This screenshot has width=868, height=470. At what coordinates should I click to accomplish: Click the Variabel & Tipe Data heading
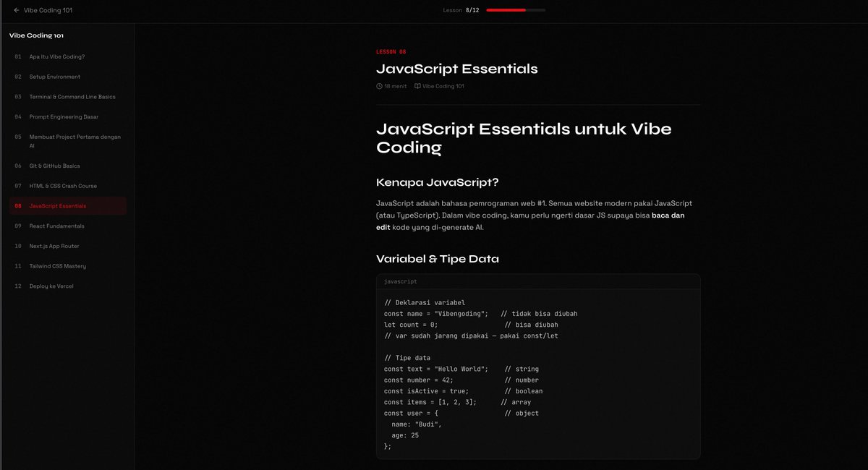pos(438,259)
